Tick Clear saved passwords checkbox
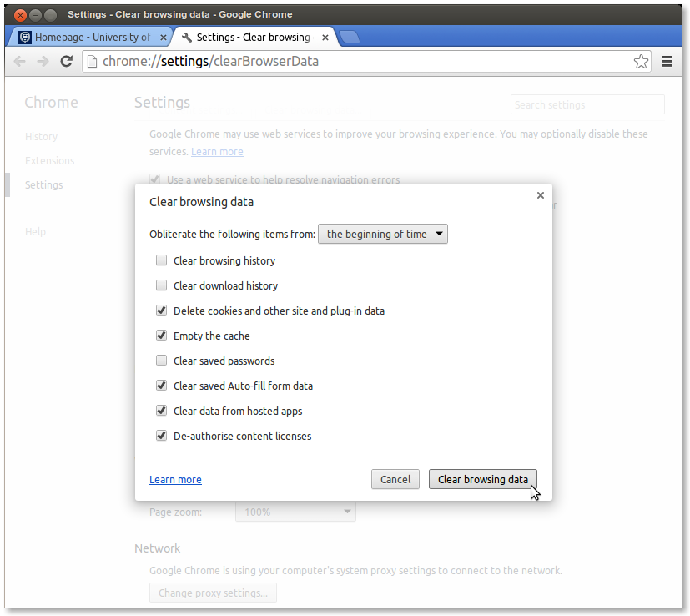The image size is (690, 616). pos(162,361)
